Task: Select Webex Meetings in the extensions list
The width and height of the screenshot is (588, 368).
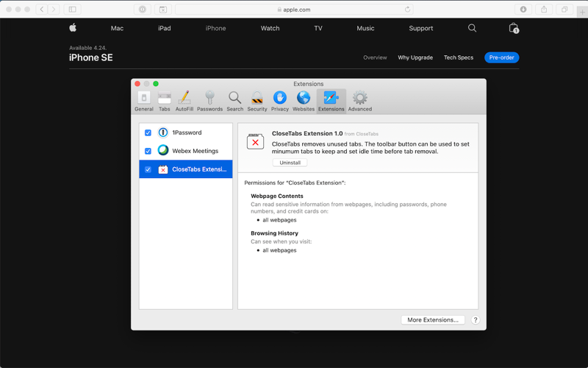Action: [x=186, y=151]
